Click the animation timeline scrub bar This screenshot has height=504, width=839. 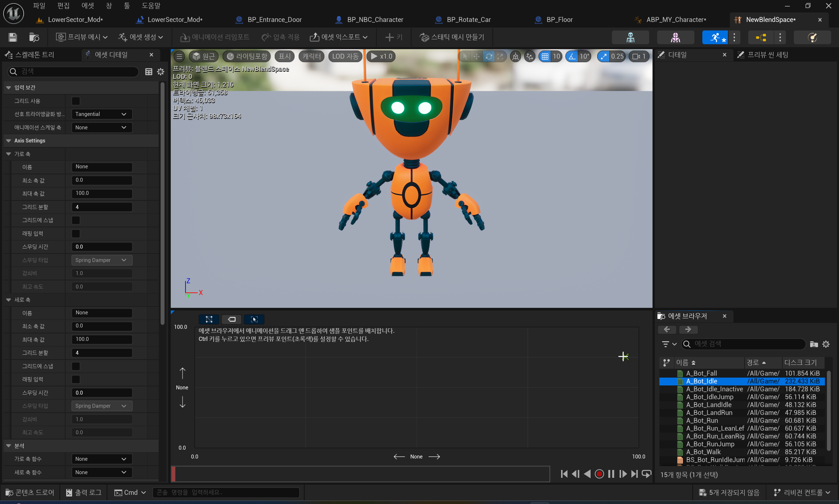[x=360, y=474]
